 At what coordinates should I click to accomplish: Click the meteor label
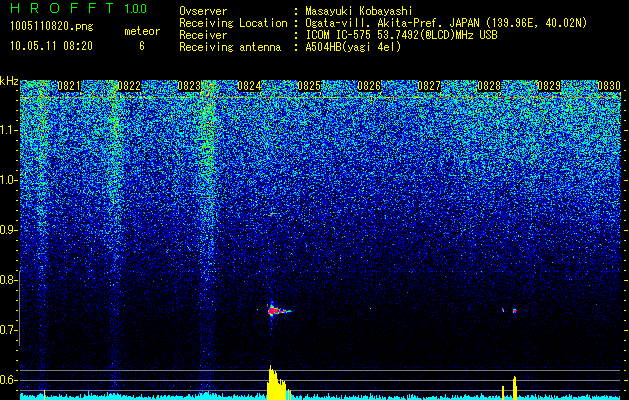tap(142, 31)
